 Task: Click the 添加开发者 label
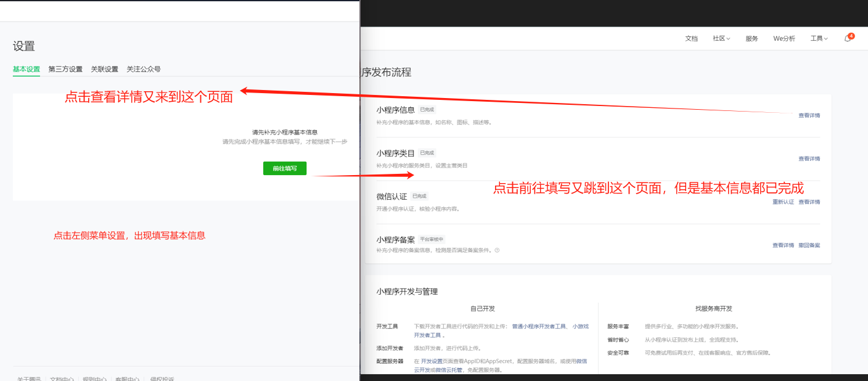click(390, 348)
